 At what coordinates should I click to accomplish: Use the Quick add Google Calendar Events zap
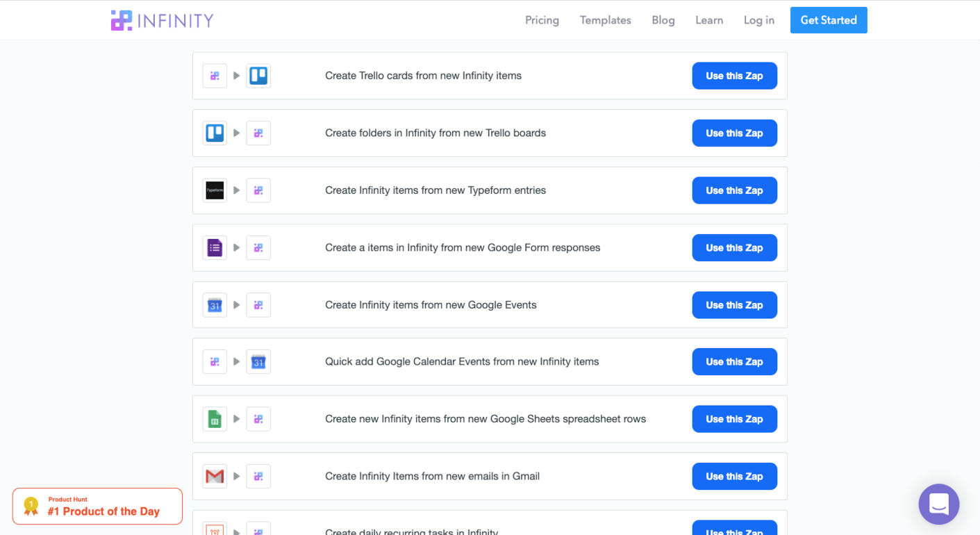pos(734,361)
